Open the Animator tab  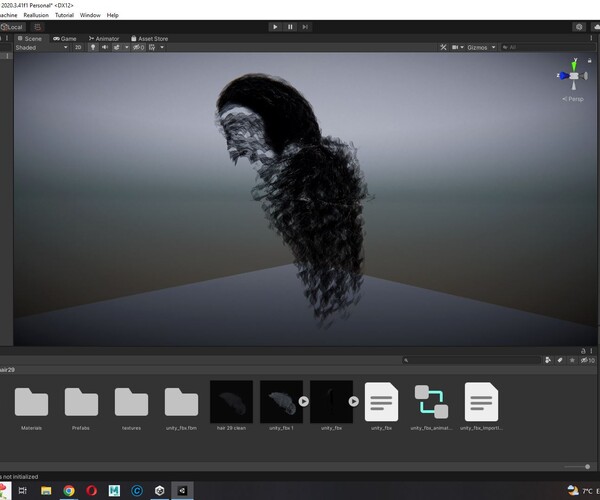click(x=104, y=39)
